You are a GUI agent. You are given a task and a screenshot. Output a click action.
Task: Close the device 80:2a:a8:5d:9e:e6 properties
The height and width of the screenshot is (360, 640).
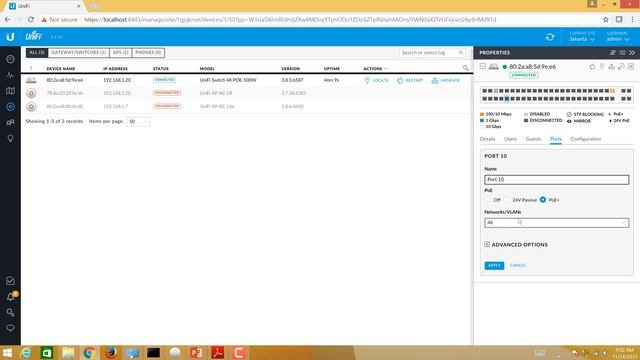(x=631, y=67)
